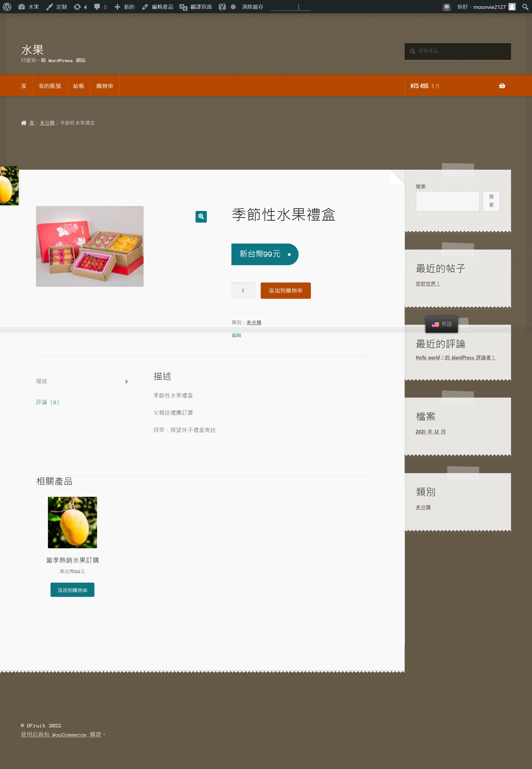Click the product quantity input field
The width and height of the screenshot is (532, 769).
point(243,291)
